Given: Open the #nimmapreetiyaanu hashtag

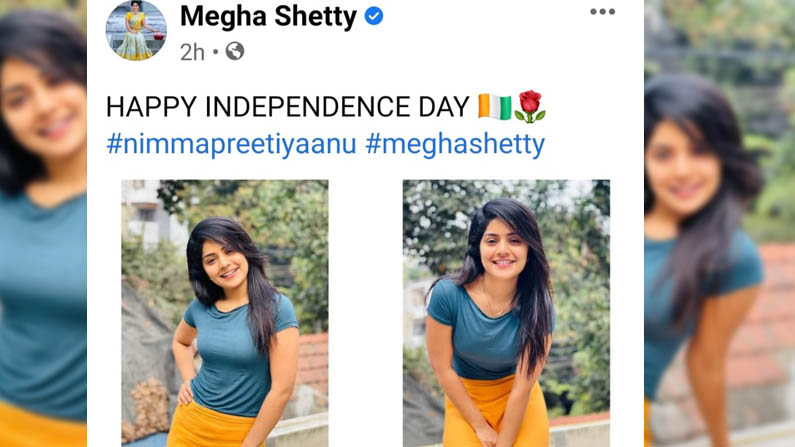Looking at the screenshot, I should tap(231, 144).
